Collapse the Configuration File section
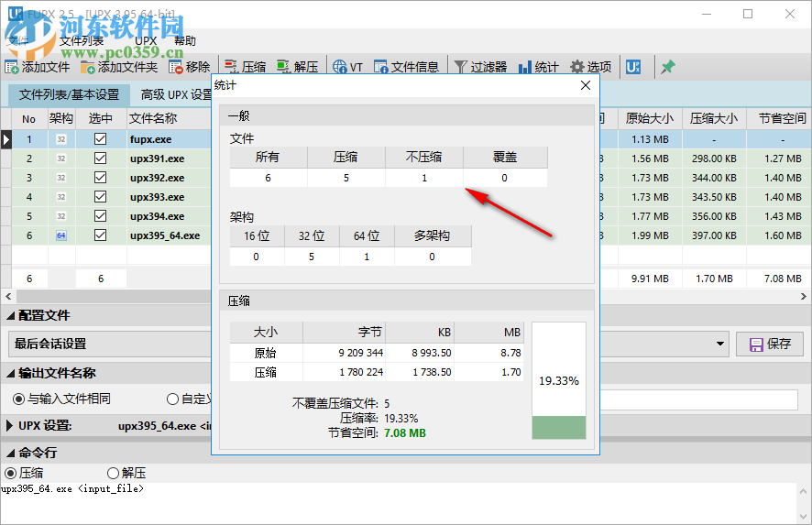Screen dimensions: 812x525 [11, 315]
